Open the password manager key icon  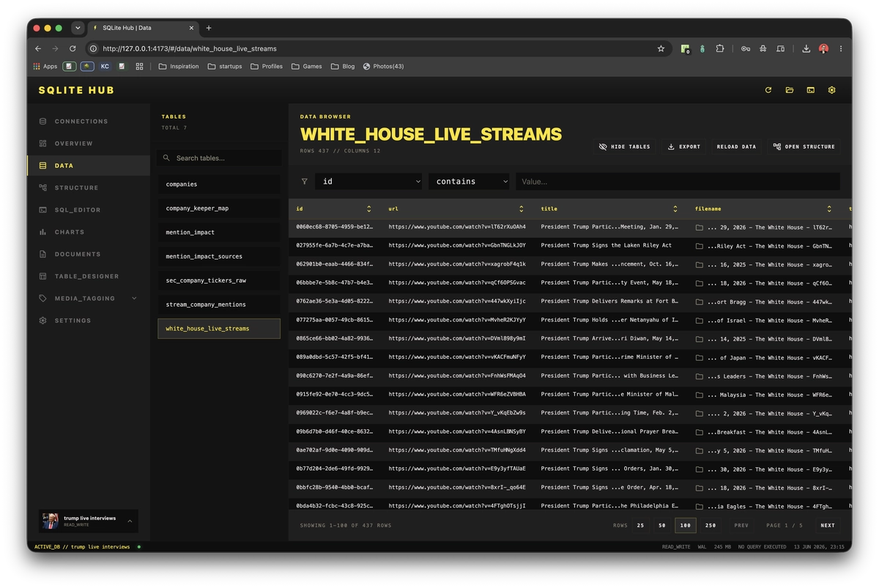tap(746, 48)
